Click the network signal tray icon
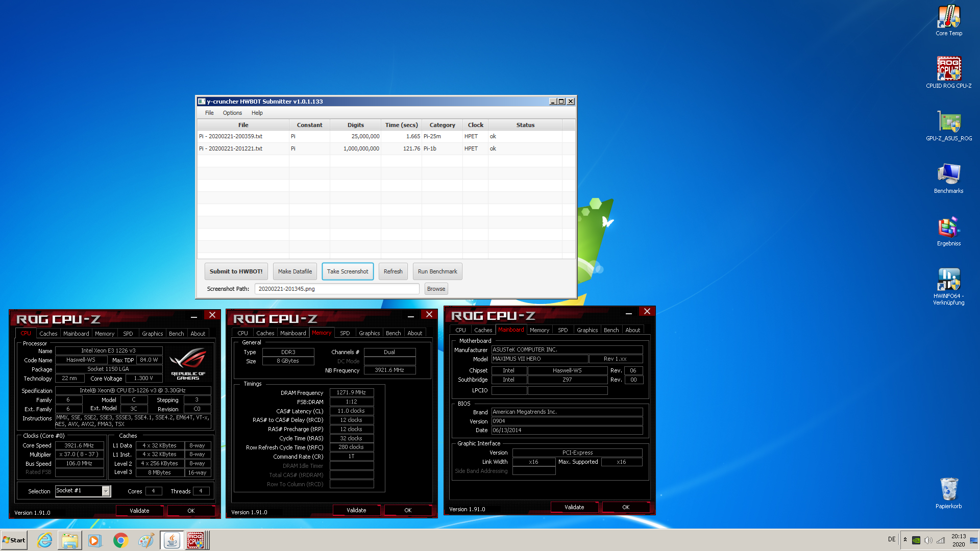The width and height of the screenshot is (980, 551). (941, 540)
